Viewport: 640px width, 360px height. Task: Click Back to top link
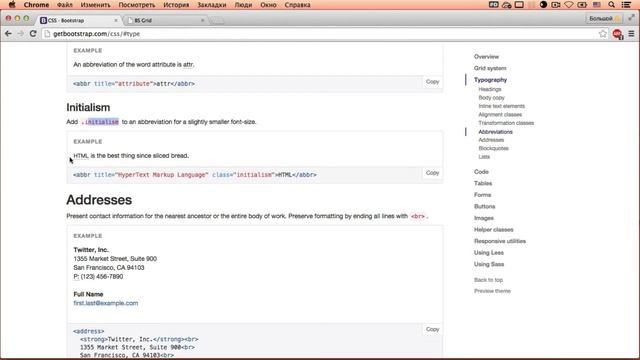[488, 280]
